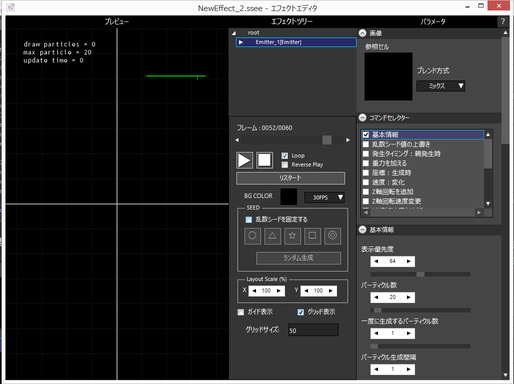Increase Layout Scale Y value

(x=331, y=291)
